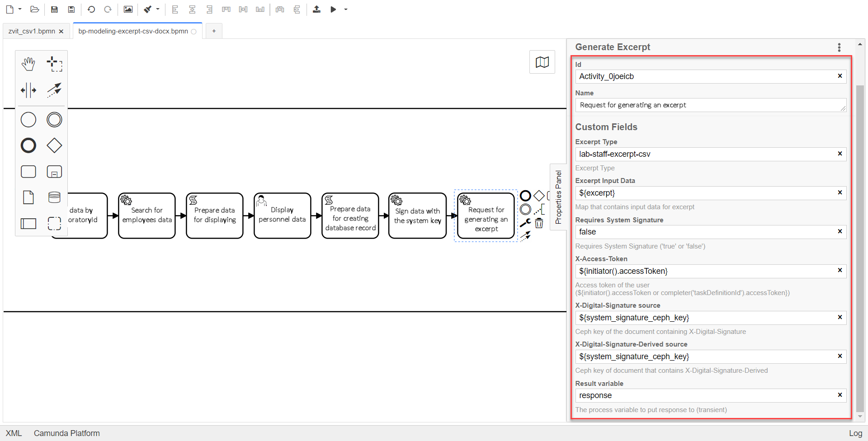Open the Log panel

coord(855,433)
